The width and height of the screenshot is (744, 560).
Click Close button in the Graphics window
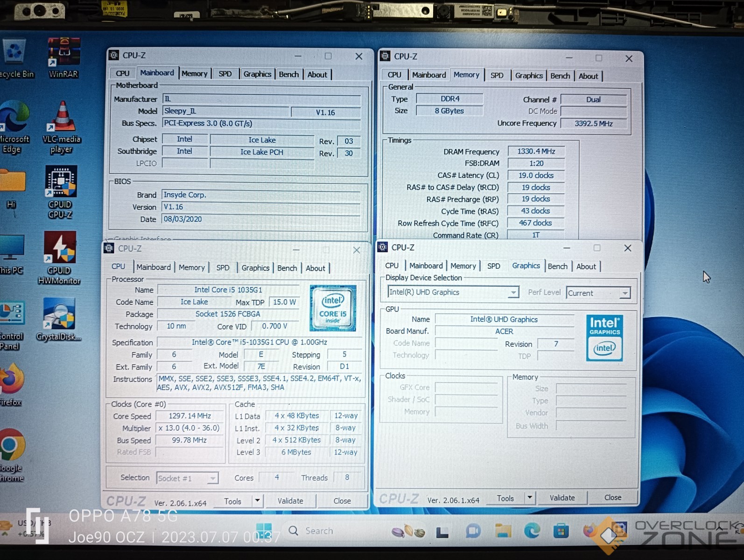click(x=613, y=497)
